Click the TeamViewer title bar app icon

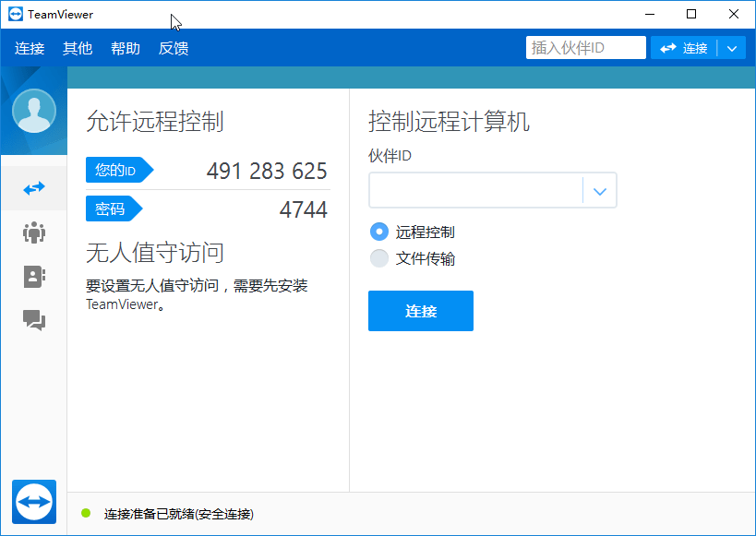(x=15, y=14)
